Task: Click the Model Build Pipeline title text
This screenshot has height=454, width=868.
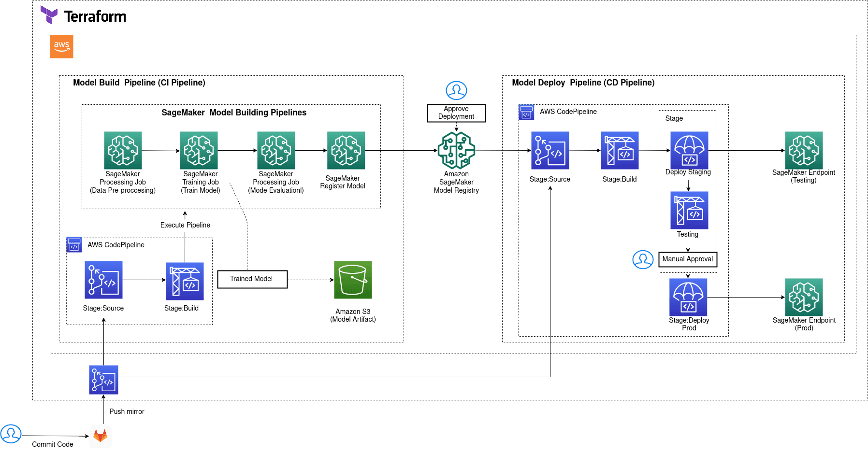Action: 139,83
